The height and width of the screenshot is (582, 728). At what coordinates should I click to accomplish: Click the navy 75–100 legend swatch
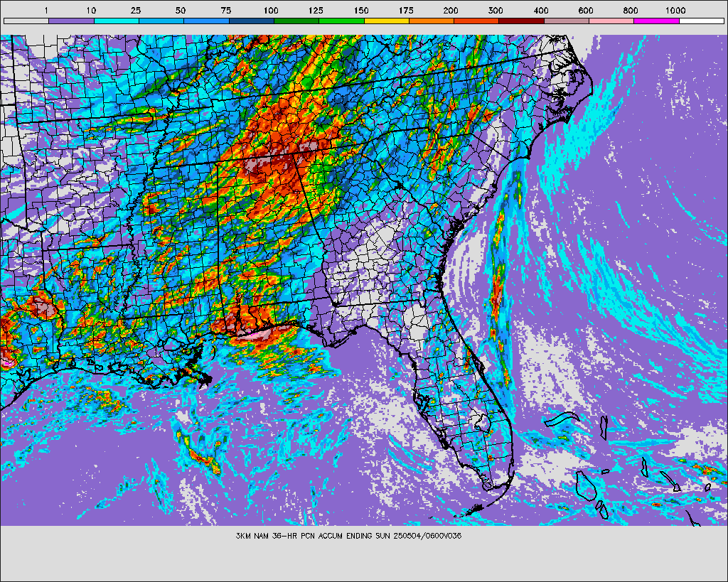coord(252,21)
